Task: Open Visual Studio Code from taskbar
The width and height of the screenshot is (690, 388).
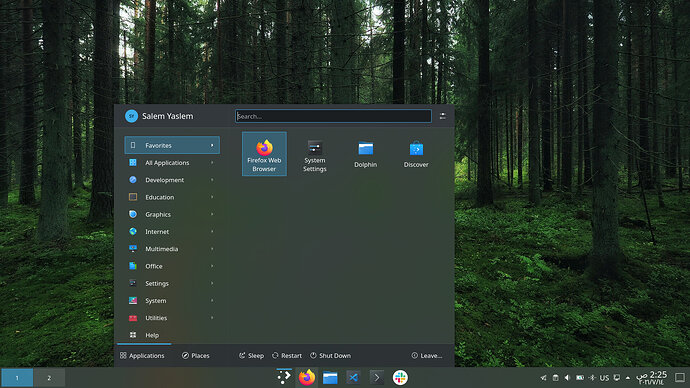Action: 353,377
